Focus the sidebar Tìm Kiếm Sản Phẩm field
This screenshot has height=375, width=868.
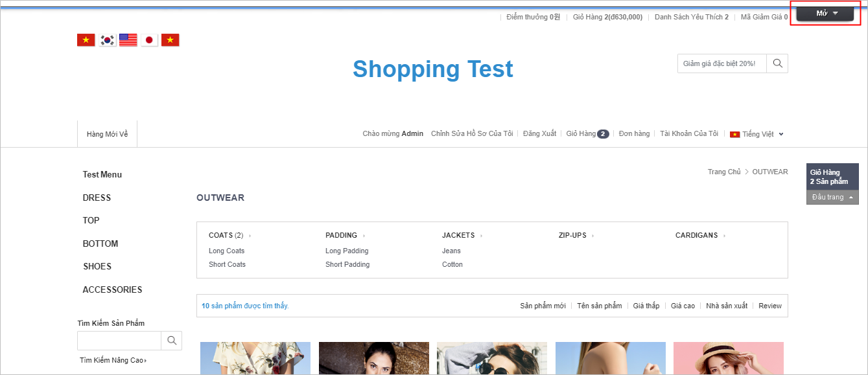click(119, 341)
